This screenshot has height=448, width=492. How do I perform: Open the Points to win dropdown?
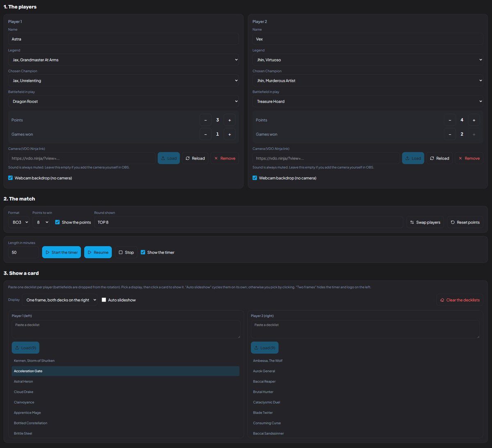coord(41,222)
